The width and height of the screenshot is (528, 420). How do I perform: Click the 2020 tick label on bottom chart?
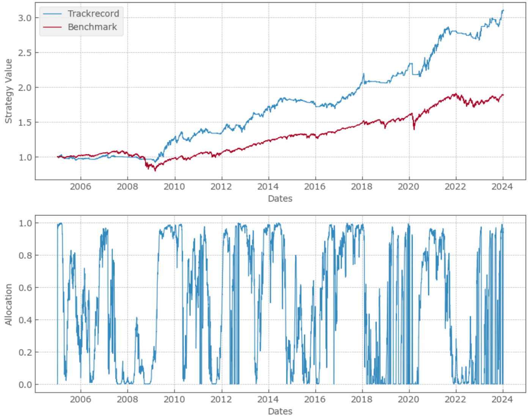coord(408,400)
